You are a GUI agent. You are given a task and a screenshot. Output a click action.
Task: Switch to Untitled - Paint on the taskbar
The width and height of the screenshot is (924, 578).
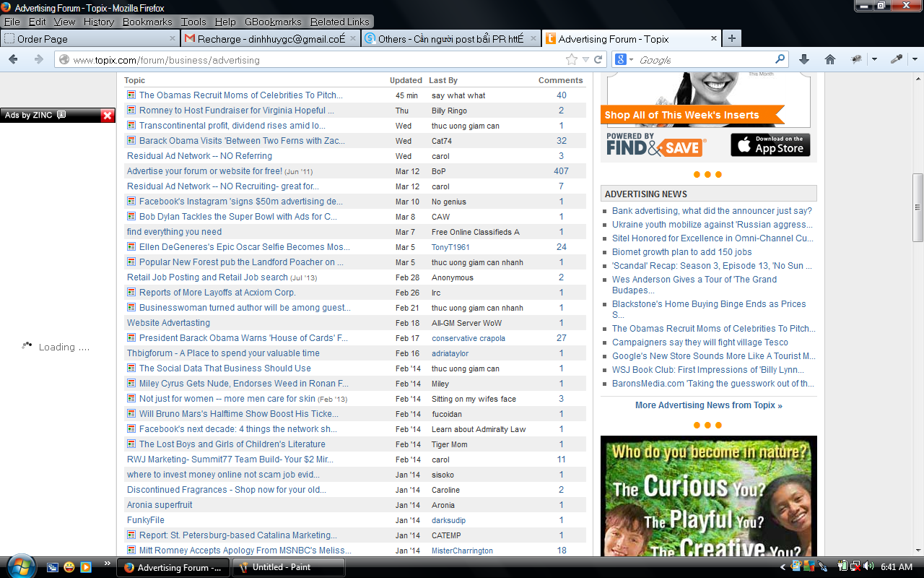[288, 567]
